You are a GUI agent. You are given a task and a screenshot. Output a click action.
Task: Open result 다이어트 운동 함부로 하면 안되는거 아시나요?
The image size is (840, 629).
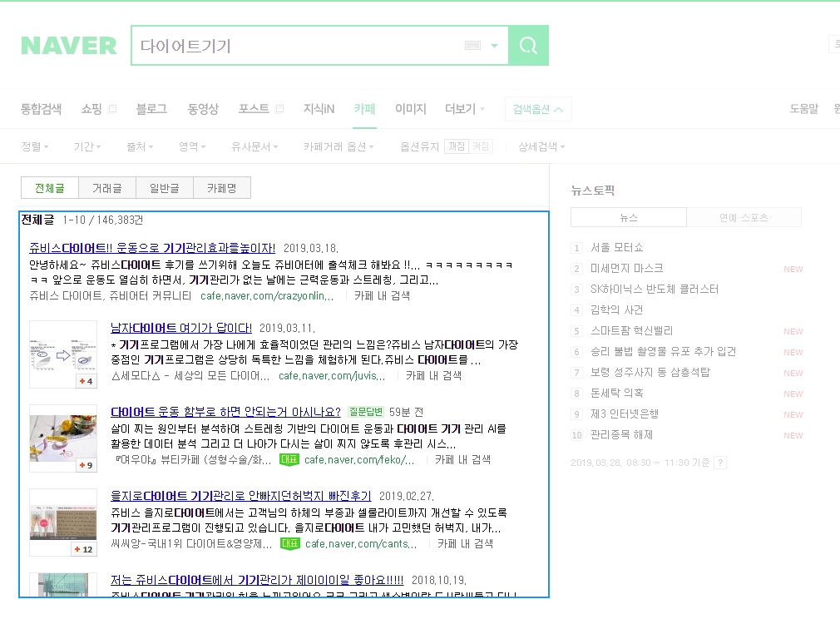point(225,412)
